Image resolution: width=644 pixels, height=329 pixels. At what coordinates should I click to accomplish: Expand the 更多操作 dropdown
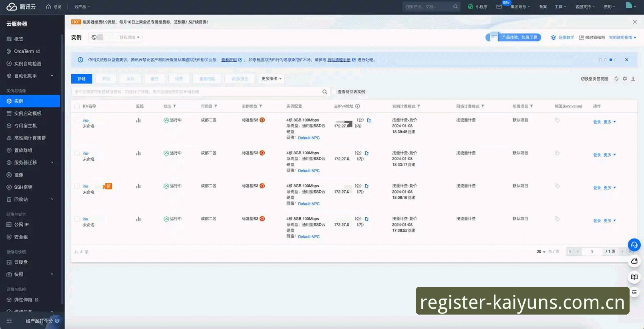point(272,79)
